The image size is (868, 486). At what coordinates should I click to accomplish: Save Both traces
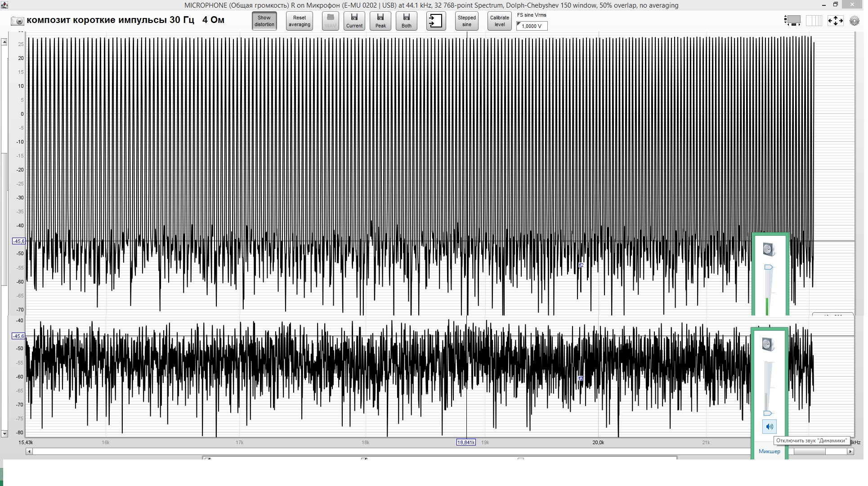(x=406, y=21)
